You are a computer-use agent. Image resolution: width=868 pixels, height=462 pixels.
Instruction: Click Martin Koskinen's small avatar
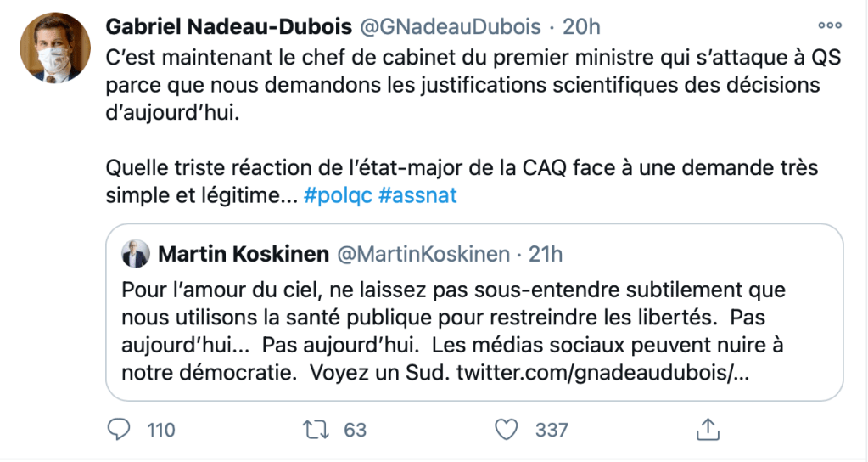tap(136, 253)
